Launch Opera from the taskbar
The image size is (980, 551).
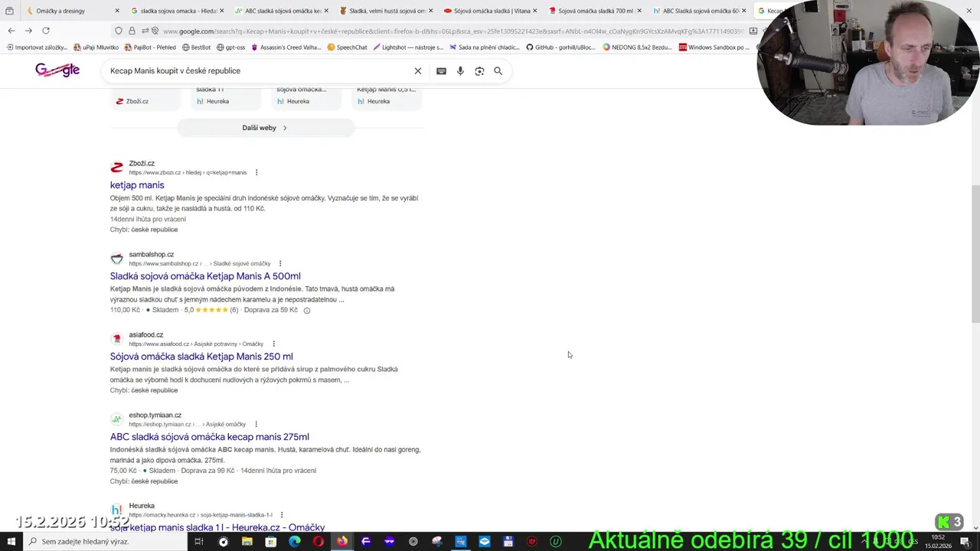318,542
